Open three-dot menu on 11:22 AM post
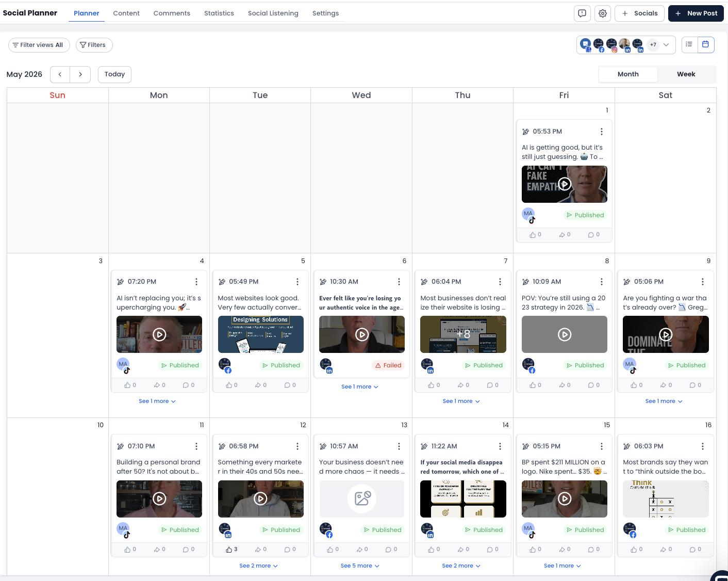 tap(500, 446)
